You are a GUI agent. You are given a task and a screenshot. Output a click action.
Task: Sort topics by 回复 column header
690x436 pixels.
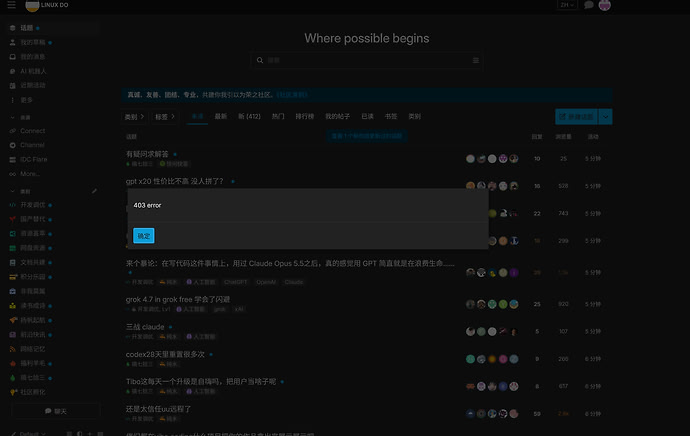tap(537, 137)
